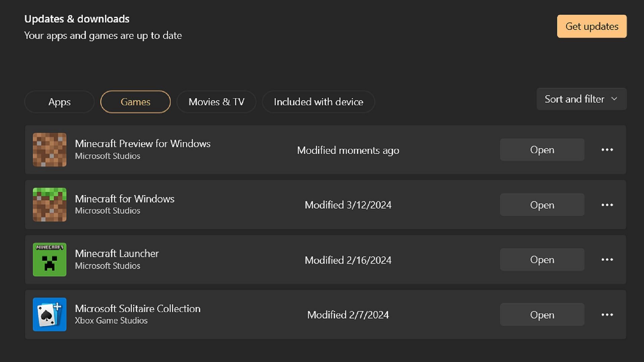Click the Get updates button
Viewport: 644px width, 362px height.
(592, 26)
